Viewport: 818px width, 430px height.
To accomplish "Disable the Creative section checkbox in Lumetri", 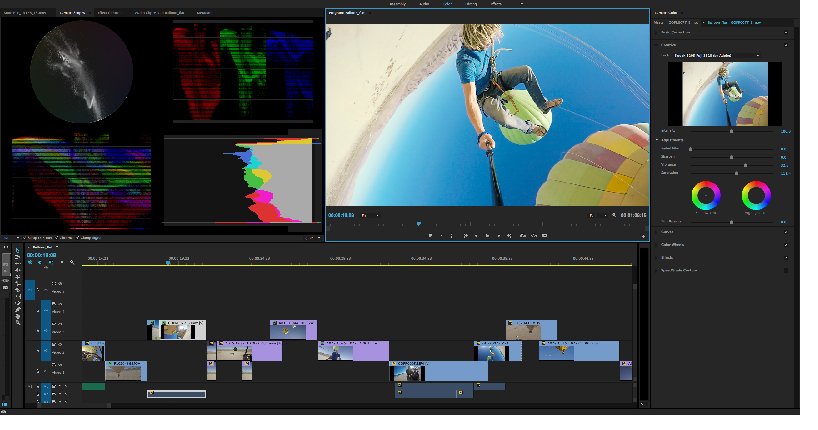I will 785,44.
